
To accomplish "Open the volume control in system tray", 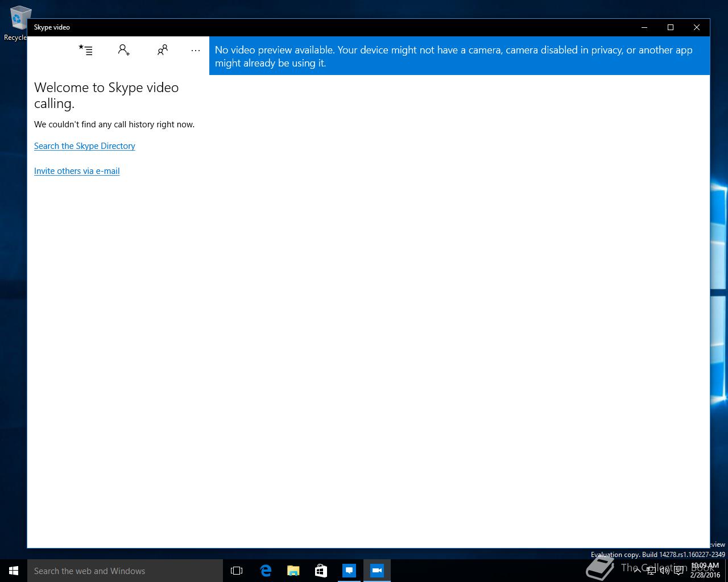I will (x=664, y=571).
